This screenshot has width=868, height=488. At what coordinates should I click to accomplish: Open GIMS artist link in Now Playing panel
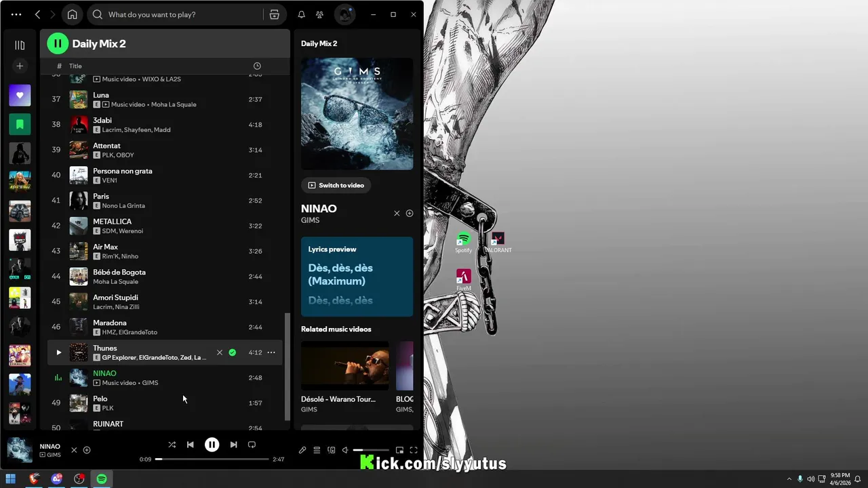310,220
